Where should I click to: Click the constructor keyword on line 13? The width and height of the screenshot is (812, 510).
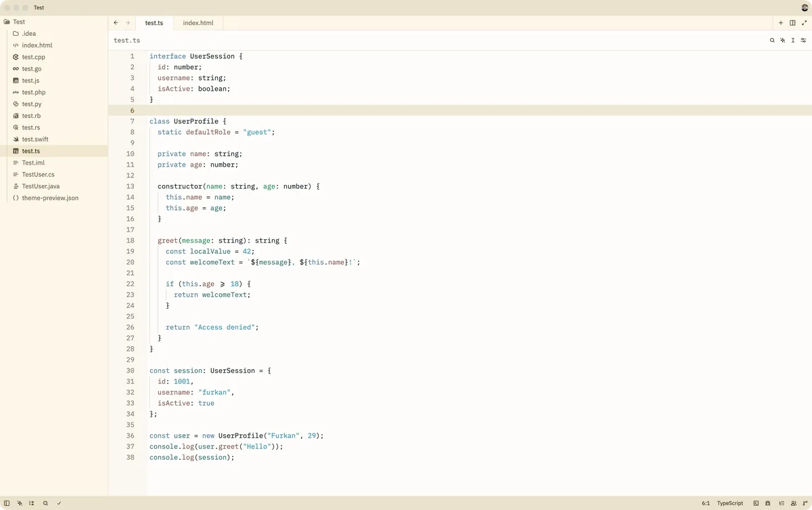[x=180, y=186]
